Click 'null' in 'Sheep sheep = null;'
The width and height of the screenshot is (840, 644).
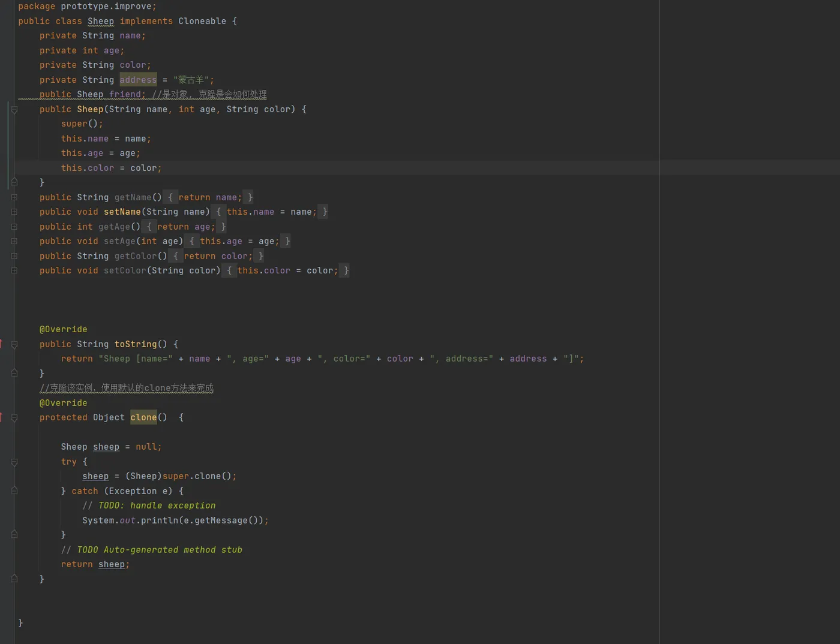click(146, 447)
